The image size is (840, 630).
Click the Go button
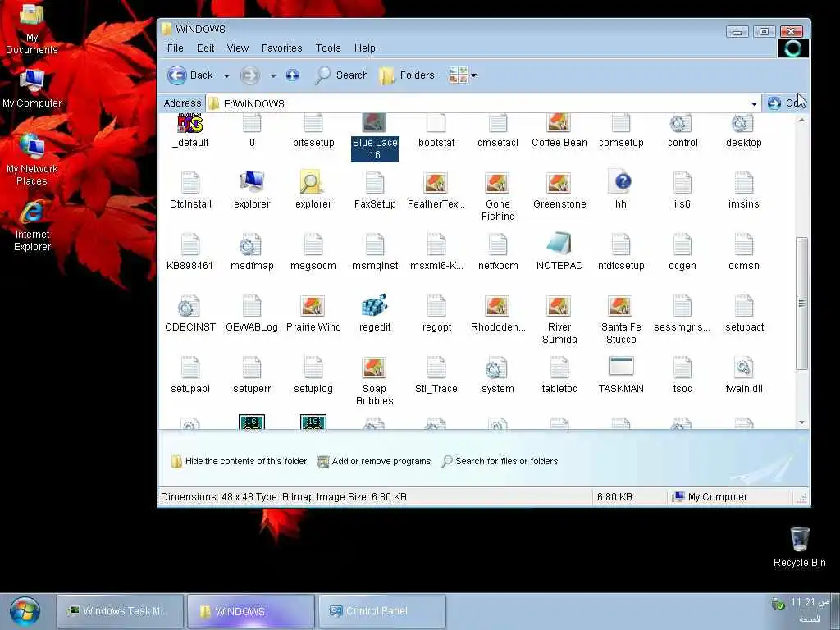pyautogui.click(x=786, y=103)
